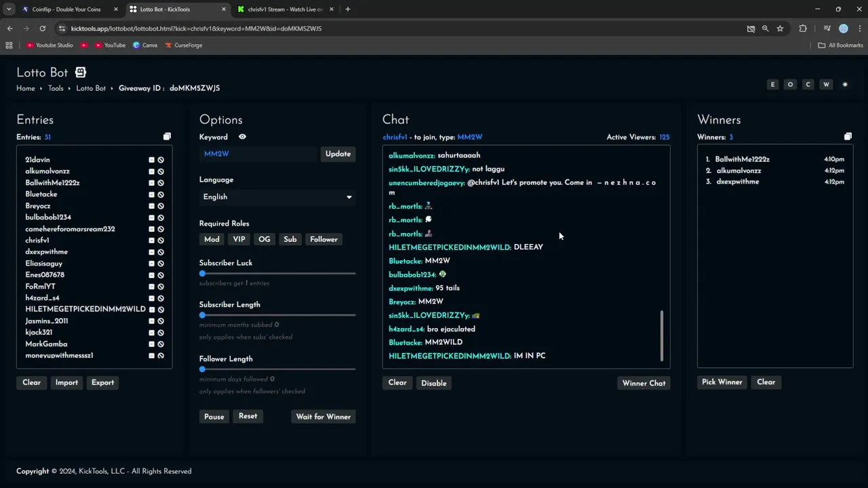868x488 pixels.
Task: Pause the giveaway
Action: (x=214, y=417)
